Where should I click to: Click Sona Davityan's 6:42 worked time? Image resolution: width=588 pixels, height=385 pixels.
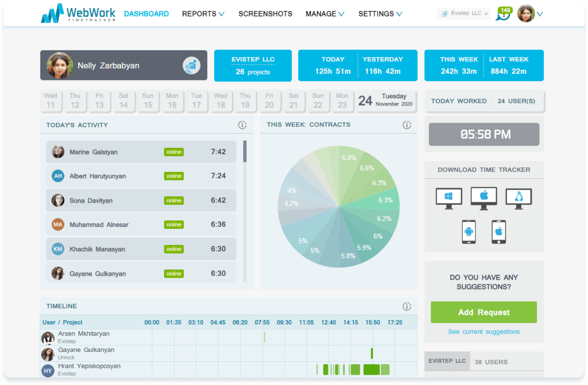click(218, 200)
